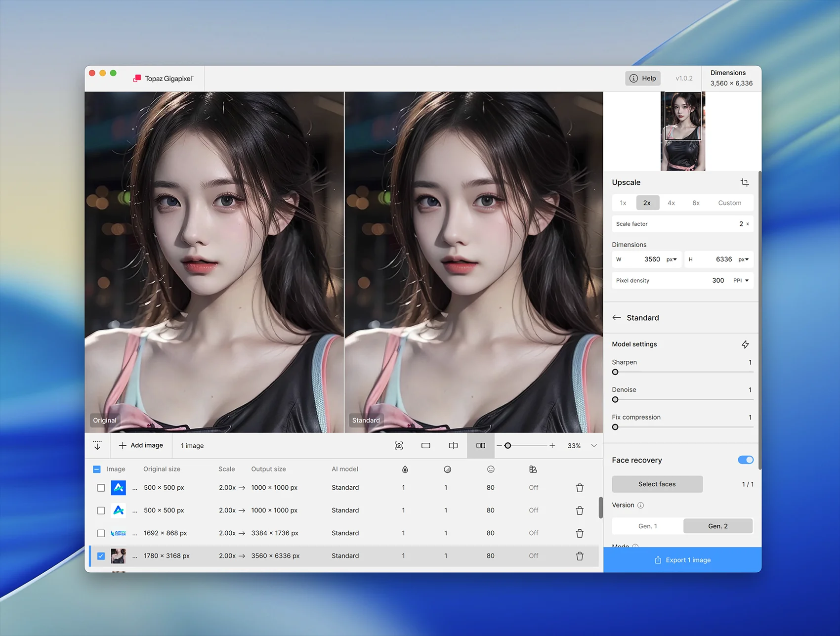
Task: Select the Custom upscale option
Action: [x=729, y=203]
